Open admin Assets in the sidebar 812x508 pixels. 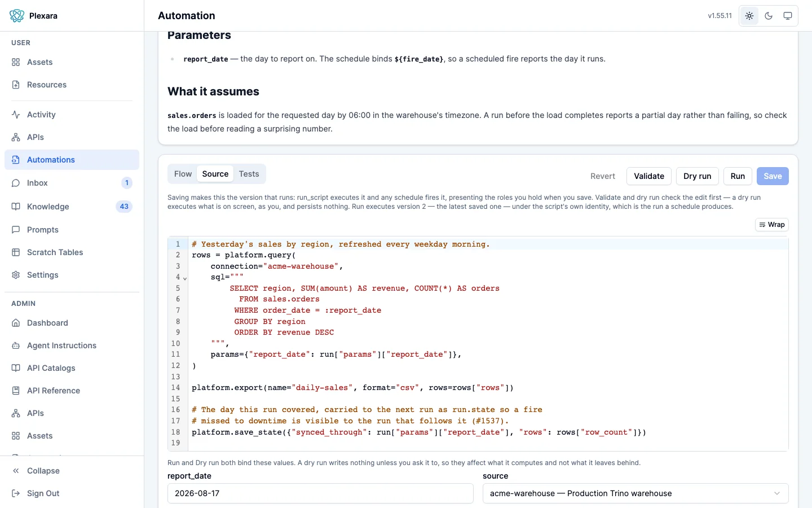pos(72,436)
